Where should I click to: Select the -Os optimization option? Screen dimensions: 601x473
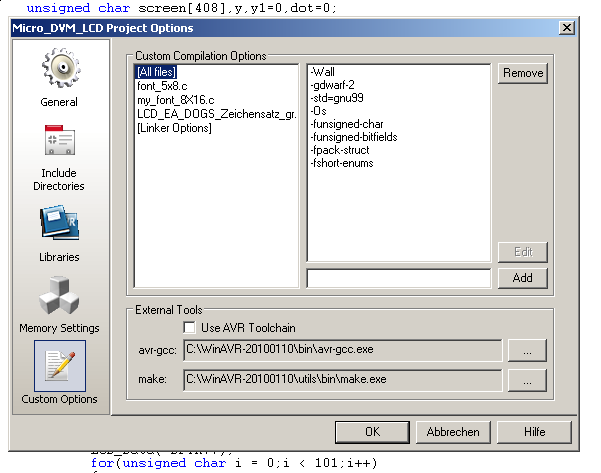(318, 111)
